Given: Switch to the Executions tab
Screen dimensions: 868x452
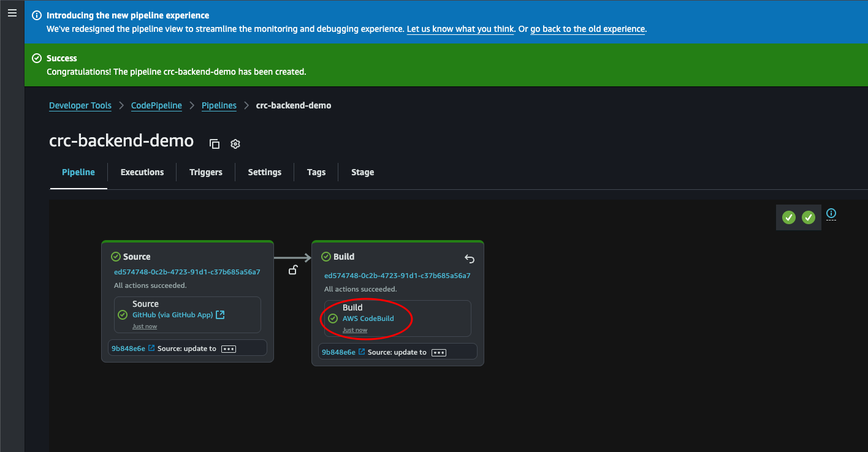Looking at the screenshot, I should pyautogui.click(x=142, y=172).
